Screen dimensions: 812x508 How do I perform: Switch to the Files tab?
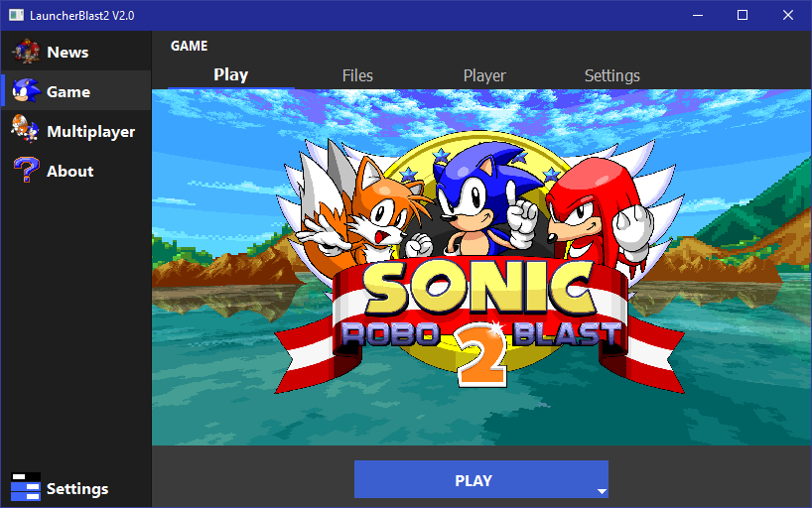coord(357,75)
